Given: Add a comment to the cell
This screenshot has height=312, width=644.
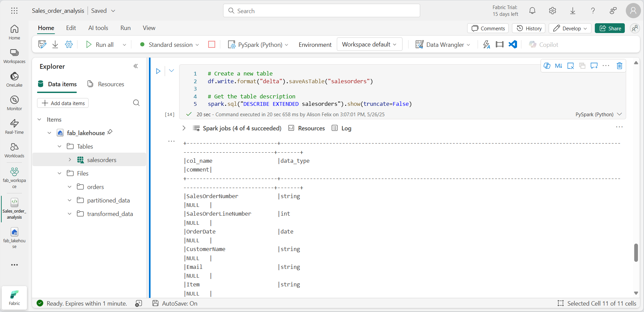Looking at the screenshot, I should (x=594, y=66).
